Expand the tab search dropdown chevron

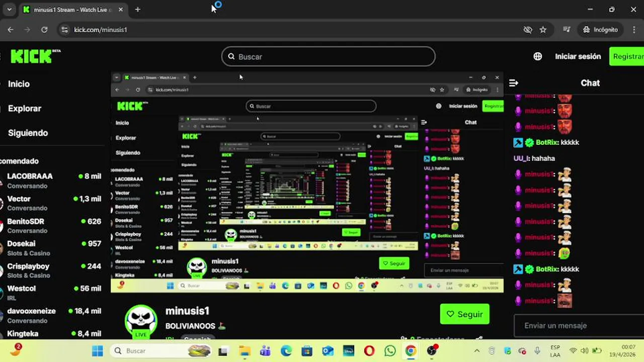pyautogui.click(x=9, y=10)
